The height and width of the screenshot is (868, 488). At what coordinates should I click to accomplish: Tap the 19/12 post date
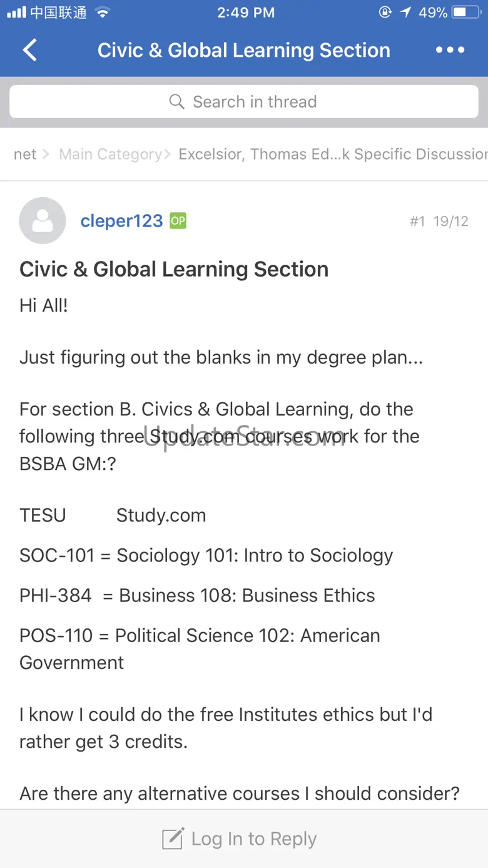450,221
